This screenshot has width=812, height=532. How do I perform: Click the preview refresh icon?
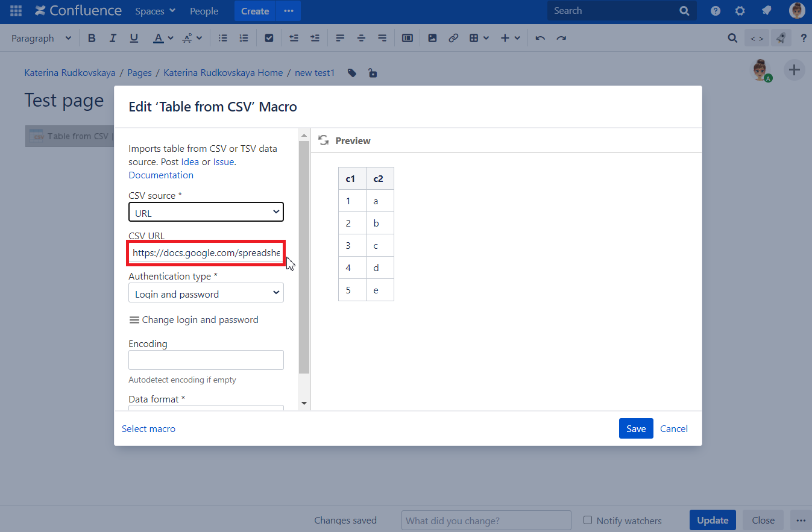(324, 140)
